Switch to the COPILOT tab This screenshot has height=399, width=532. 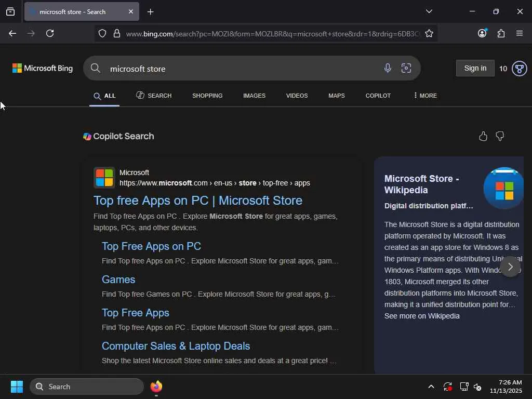(378, 96)
